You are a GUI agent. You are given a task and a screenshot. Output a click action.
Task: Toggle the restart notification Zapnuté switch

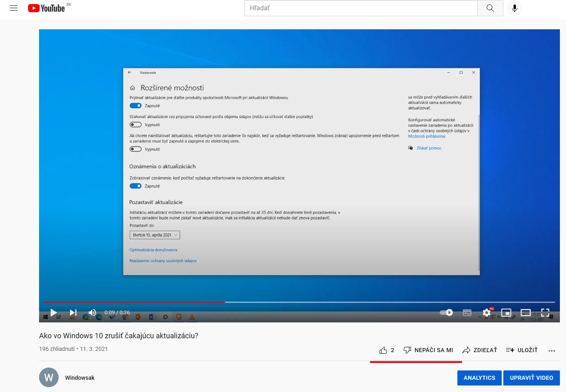(x=135, y=186)
